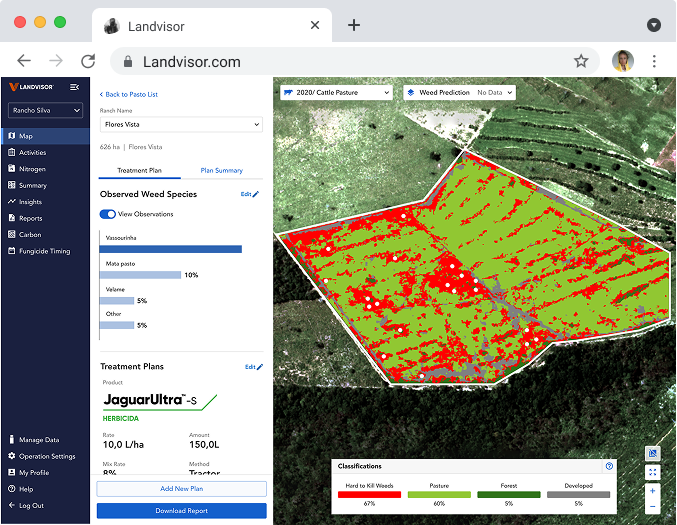677x525 pixels.
Task: Open the browser three-dot menu
Action: pyautogui.click(x=654, y=61)
